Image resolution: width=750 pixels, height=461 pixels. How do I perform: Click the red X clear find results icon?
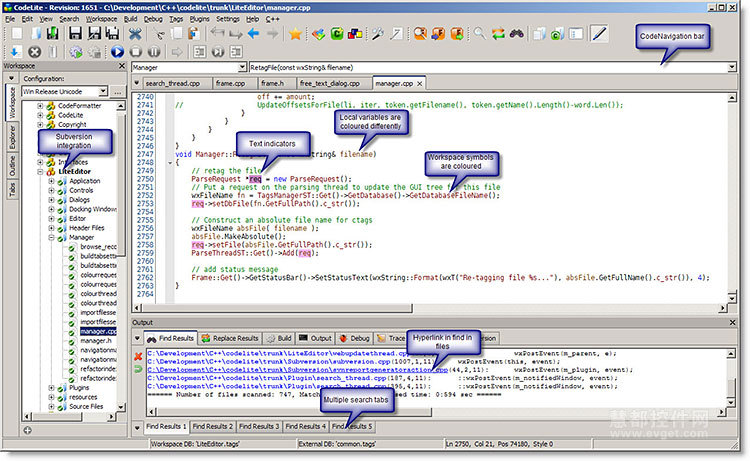click(x=138, y=356)
